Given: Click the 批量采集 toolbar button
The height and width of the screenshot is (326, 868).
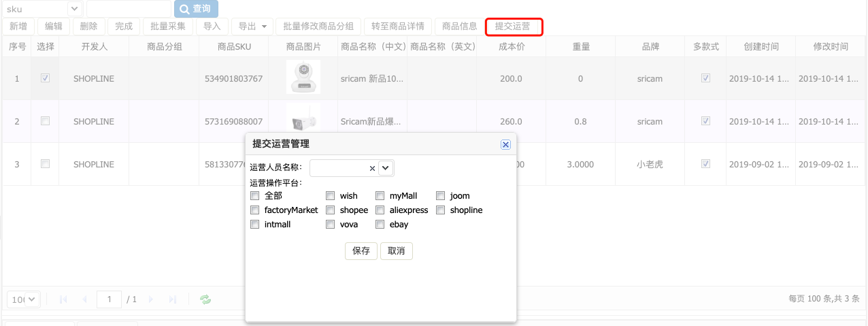Looking at the screenshot, I should pos(168,27).
